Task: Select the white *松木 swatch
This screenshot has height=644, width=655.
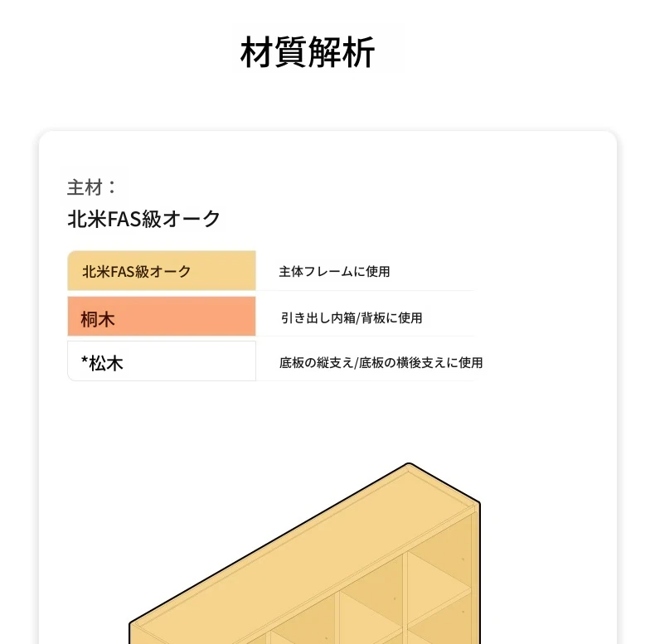Action: click(x=162, y=361)
